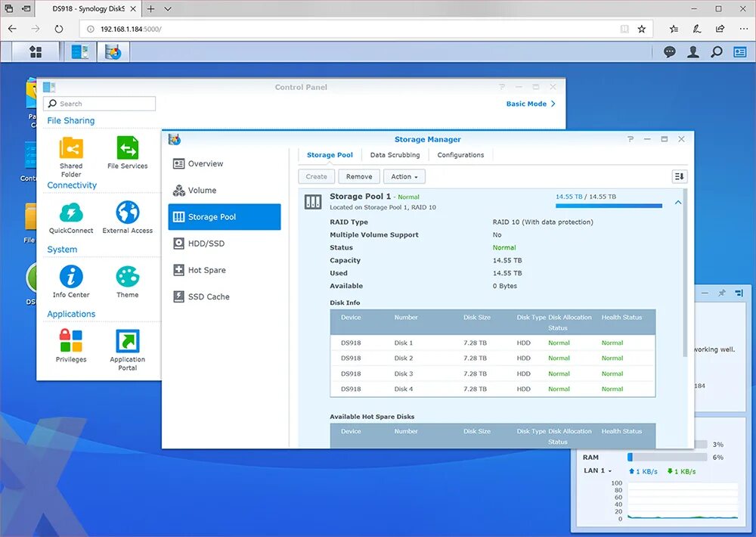Open the DSM search magnifier icon
Screen dimensions: 756x537
point(717,51)
